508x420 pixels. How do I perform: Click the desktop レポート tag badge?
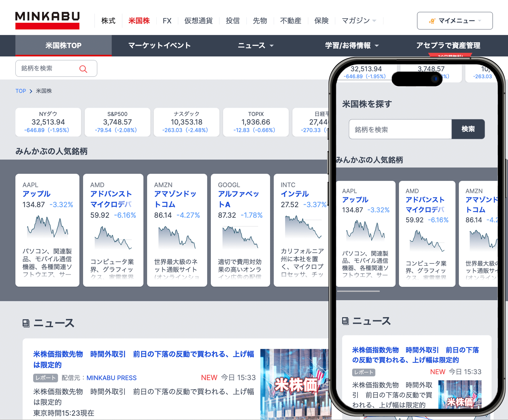(x=46, y=378)
